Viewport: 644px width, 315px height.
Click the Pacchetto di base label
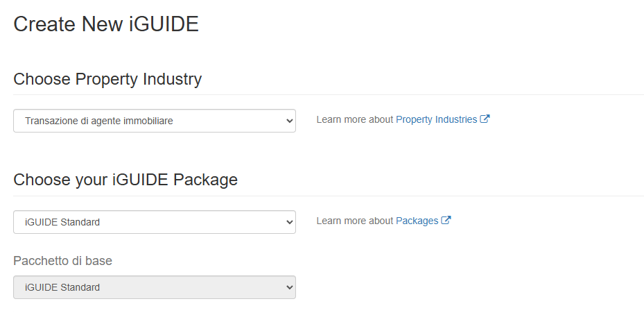[62, 261]
